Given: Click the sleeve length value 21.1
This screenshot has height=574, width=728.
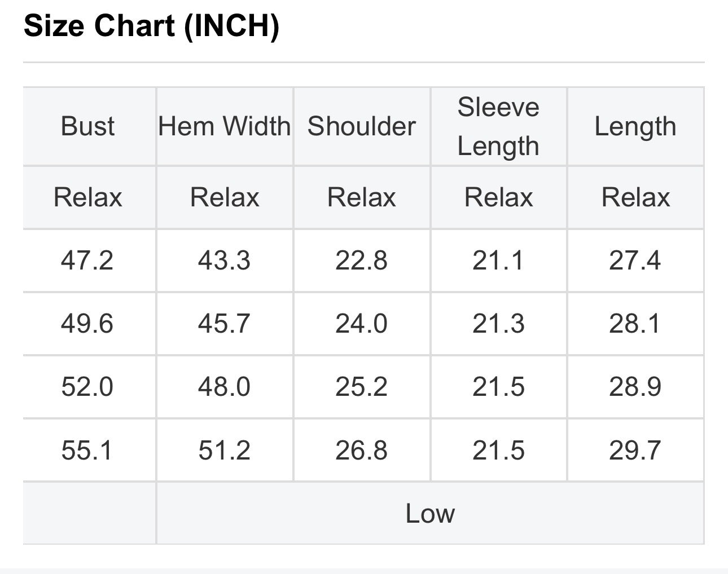Looking at the screenshot, I should pyautogui.click(x=498, y=260).
